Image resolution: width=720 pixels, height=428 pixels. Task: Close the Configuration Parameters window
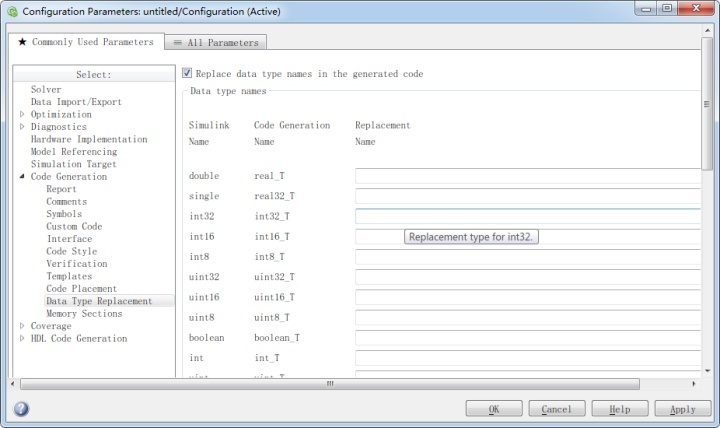(x=696, y=8)
